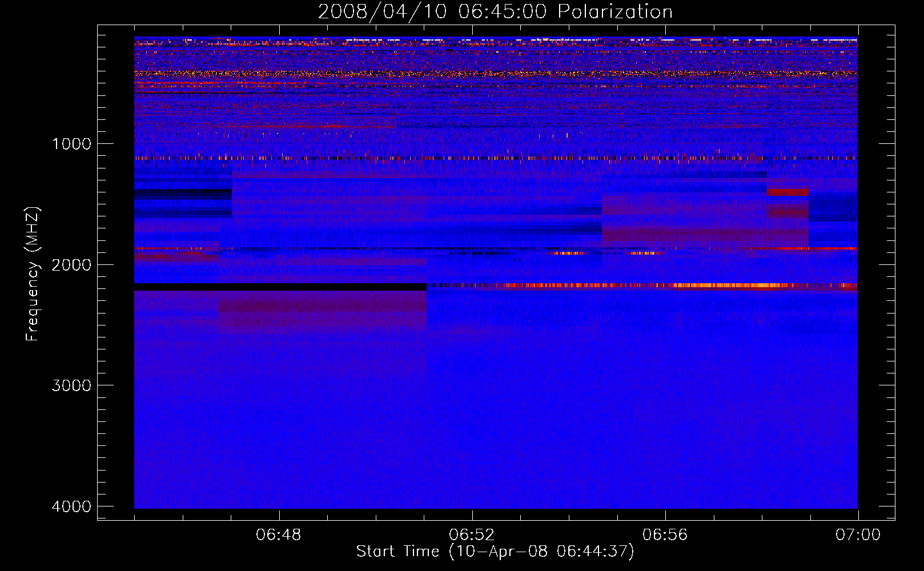924x571 pixels.
Task: Click the 07:00 time tick label
Action: [858, 535]
